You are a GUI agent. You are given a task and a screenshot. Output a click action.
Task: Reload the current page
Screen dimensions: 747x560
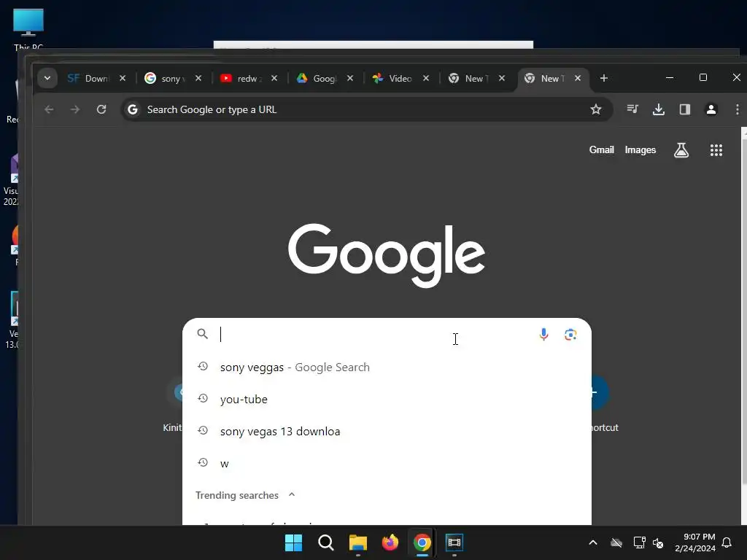pyautogui.click(x=101, y=109)
